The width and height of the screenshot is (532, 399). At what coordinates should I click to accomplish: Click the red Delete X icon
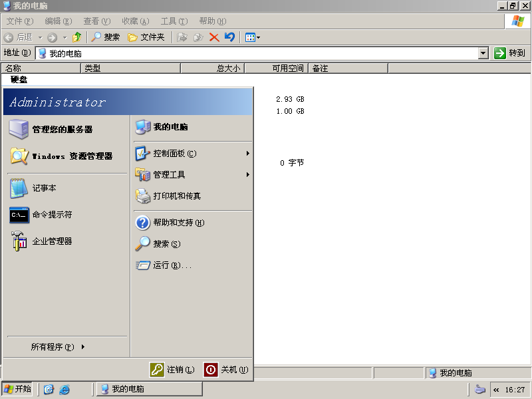214,37
